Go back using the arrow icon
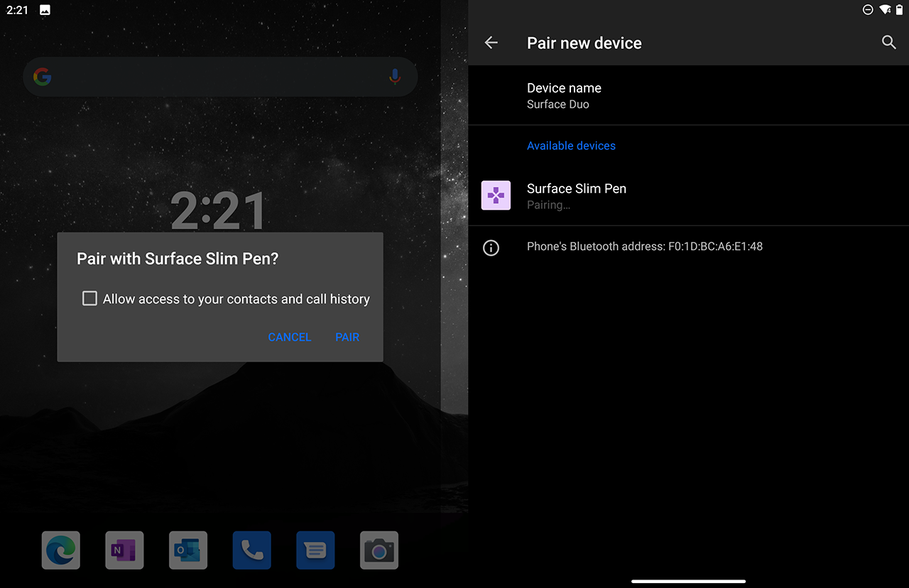This screenshot has width=909, height=588. point(491,43)
